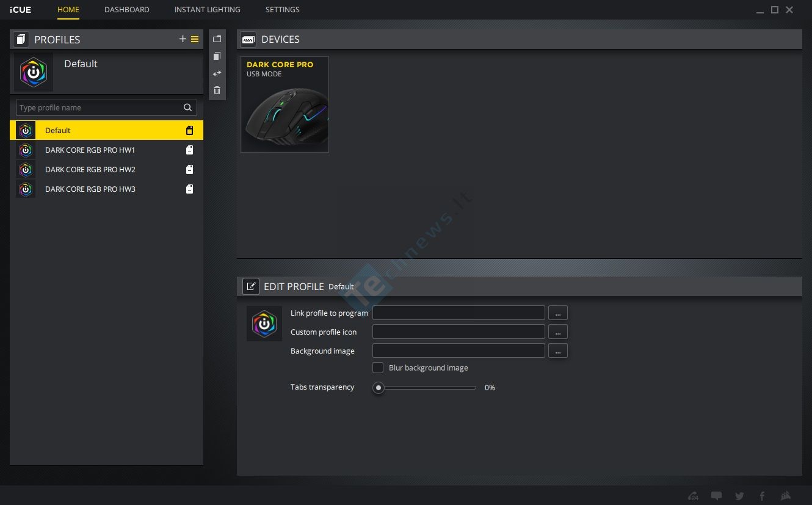Browse for program to link profile

[558, 313]
